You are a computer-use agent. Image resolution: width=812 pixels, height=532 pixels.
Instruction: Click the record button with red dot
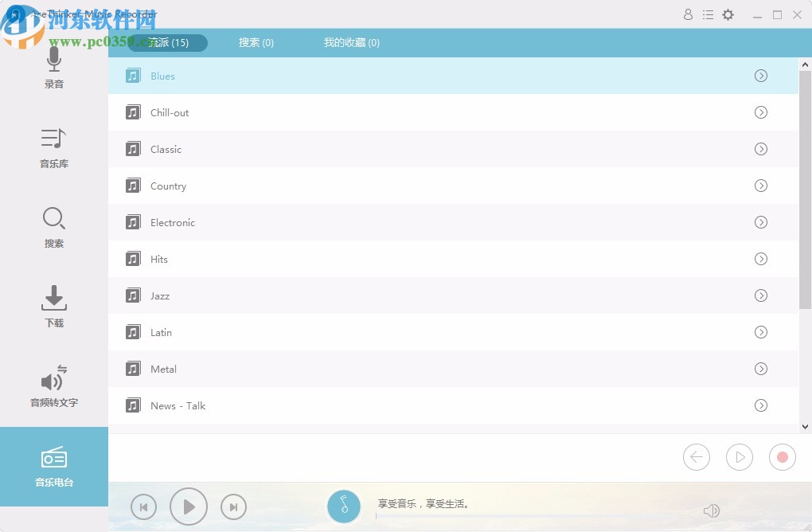pyautogui.click(x=782, y=457)
